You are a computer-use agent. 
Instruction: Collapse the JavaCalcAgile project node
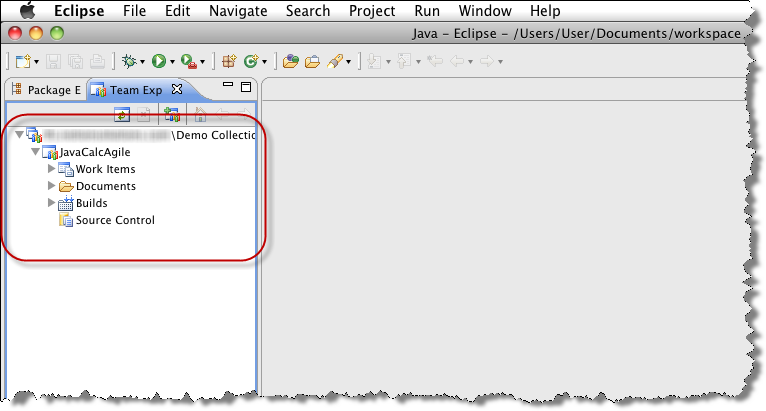pyautogui.click(x=36, y=151)
